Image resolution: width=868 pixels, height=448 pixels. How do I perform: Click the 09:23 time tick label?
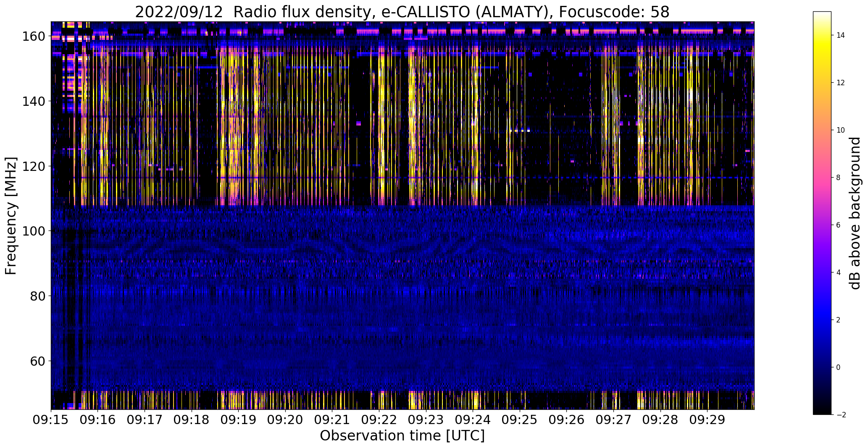pos(426,419)
